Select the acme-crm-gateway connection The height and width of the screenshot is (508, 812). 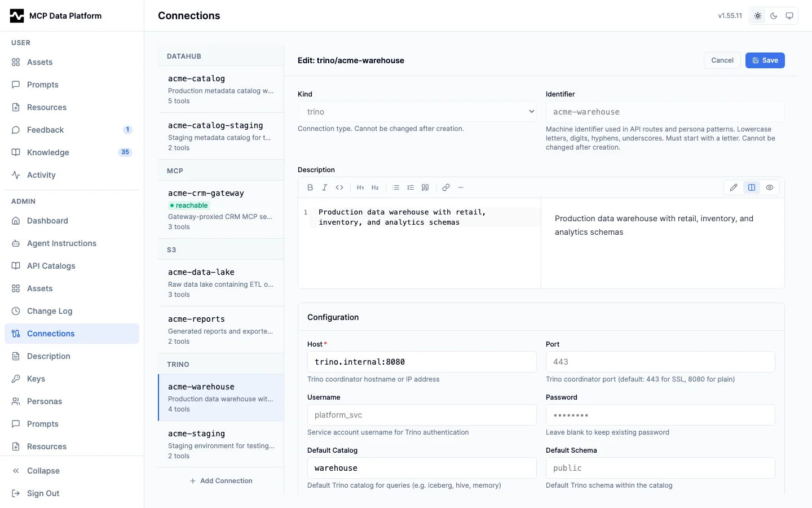point(221,209)
